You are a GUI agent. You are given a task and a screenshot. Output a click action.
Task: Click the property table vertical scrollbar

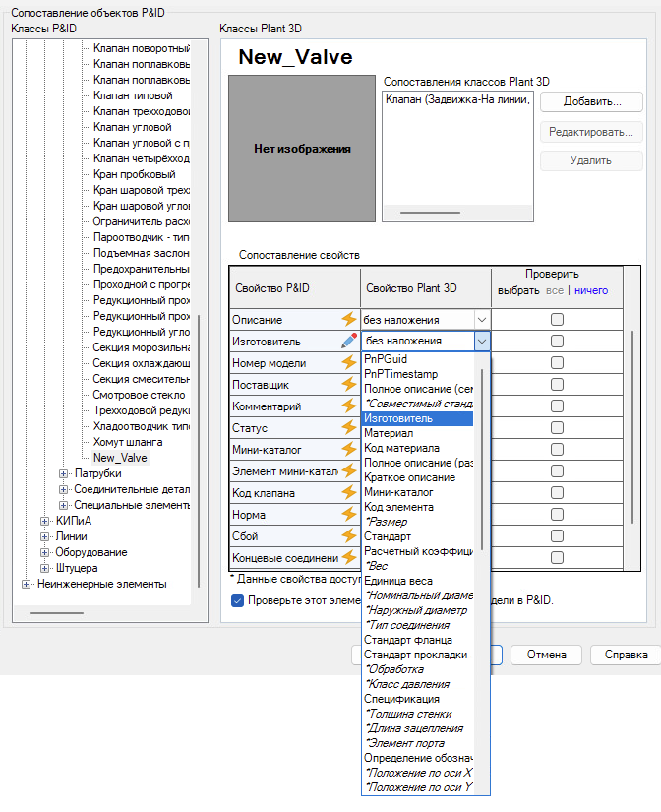(632, 427)
